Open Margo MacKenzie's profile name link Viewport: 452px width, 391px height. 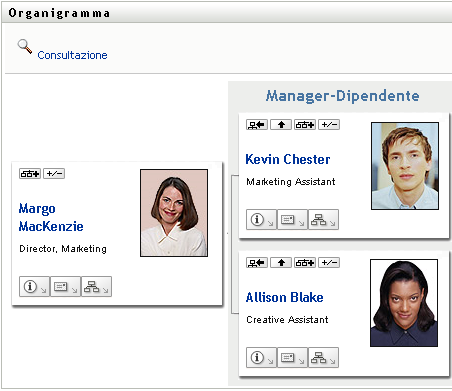[x=51, y=217]
